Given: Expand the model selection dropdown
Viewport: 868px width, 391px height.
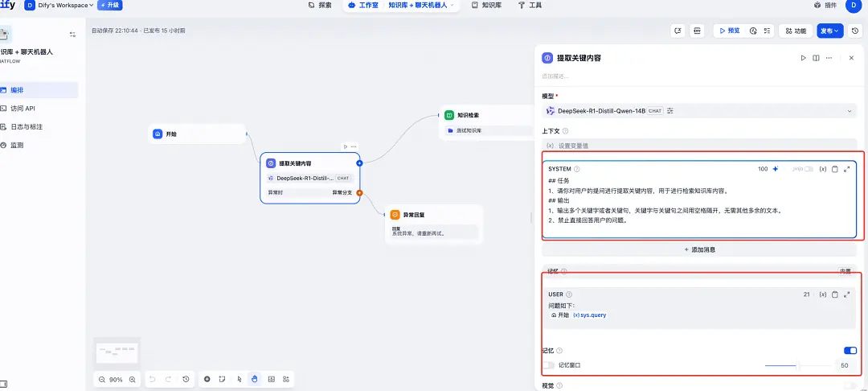Looking at the screenshot, I should [700, 111].
